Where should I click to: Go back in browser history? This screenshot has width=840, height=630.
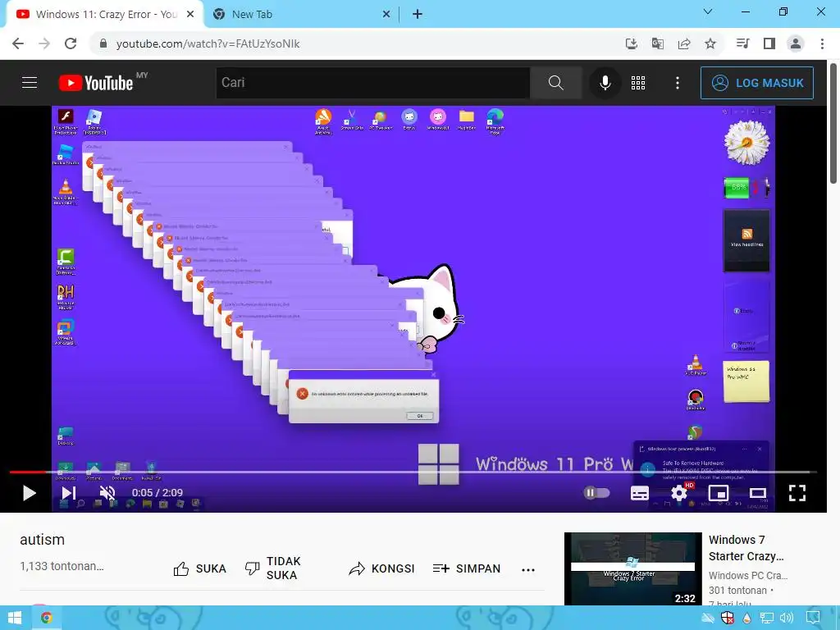18,43
